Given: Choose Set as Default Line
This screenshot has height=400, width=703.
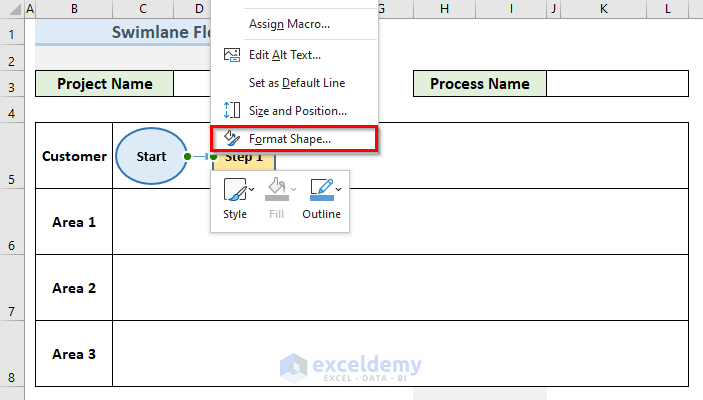Looking at the screenshot, I should click(297, 83).
